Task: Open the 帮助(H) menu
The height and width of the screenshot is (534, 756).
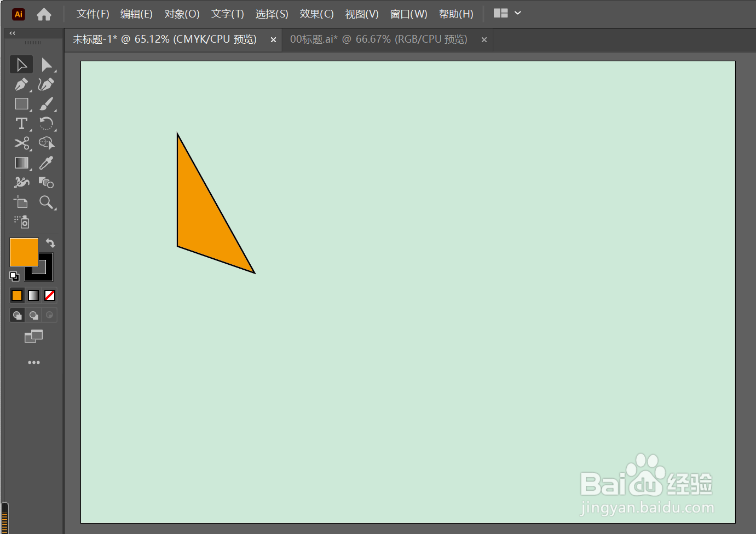Action: [456, 14]
